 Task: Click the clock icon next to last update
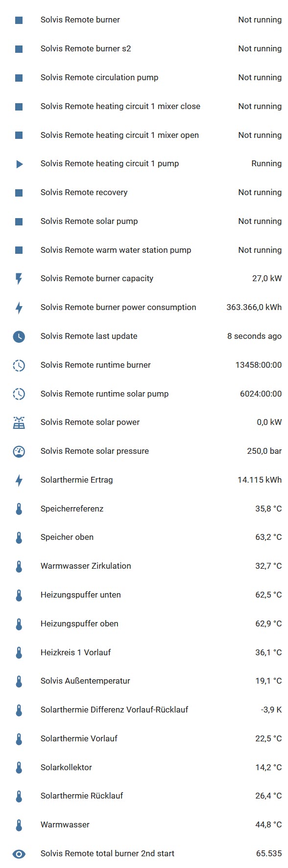[19, 336]
